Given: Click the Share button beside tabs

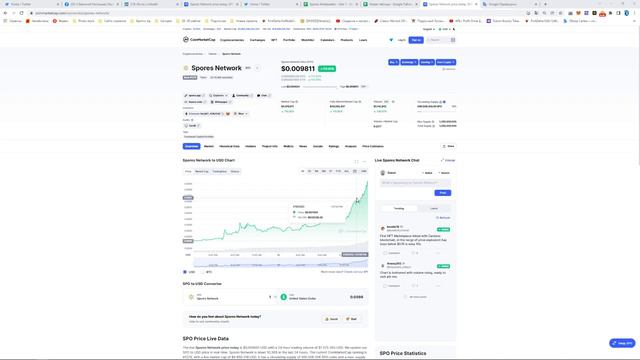Looking at the screenshot, I should pos(449,146).
